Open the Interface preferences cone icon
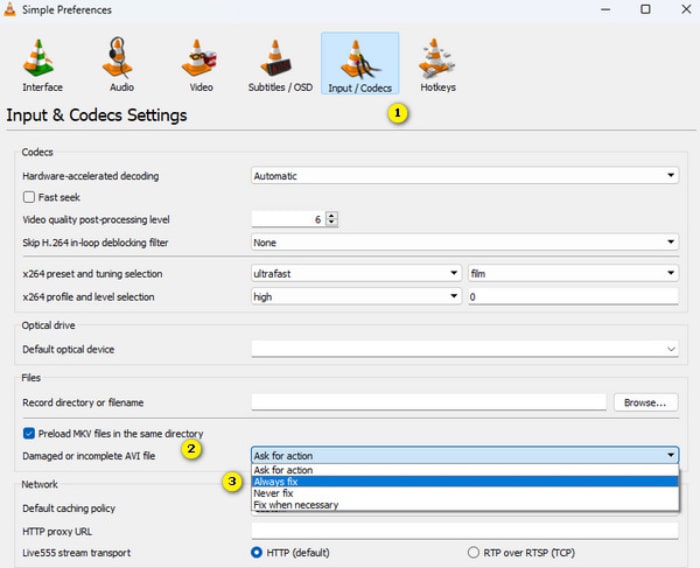Screen dimensions: 700x568 [x=42, y=65]
